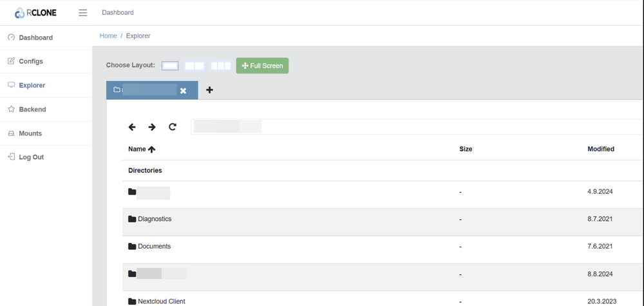Sort by the Size column header
This screenshot has width=644, height=306.
(x=466, y=149)
